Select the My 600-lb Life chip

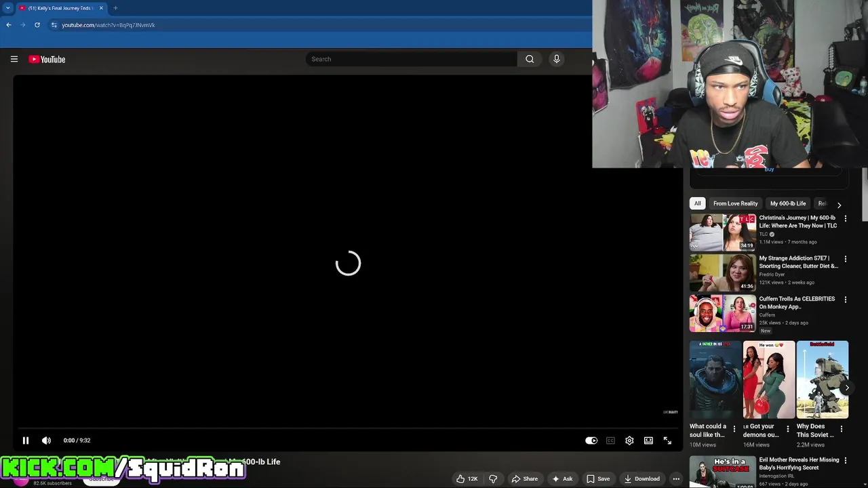click(x=788, y=203)
